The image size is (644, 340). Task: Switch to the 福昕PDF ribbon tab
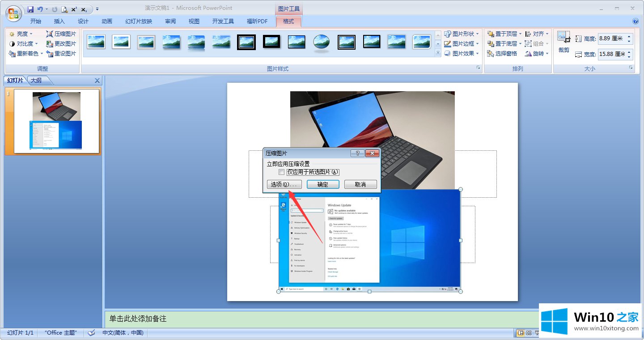tap(257, 21)
